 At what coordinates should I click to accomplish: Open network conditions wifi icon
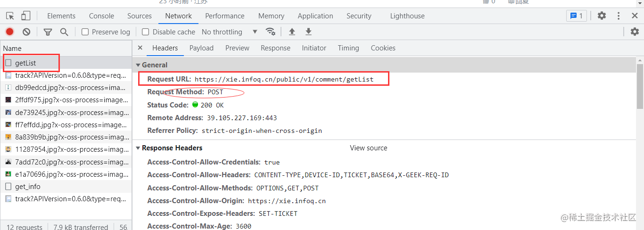click(271, 32)
